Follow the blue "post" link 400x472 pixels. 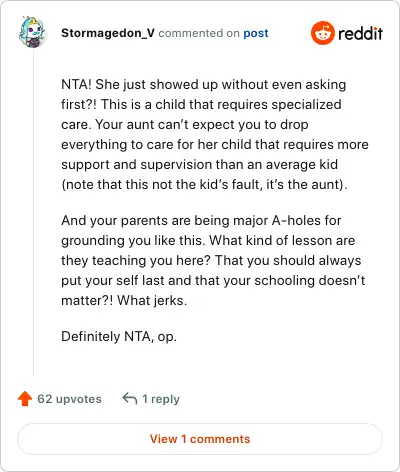pos(256,33)
